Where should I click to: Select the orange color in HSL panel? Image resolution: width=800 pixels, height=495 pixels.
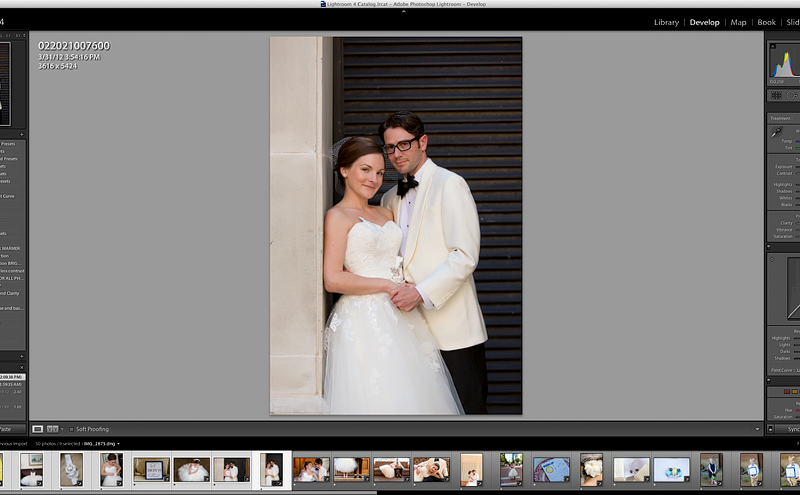click(796, 392)
